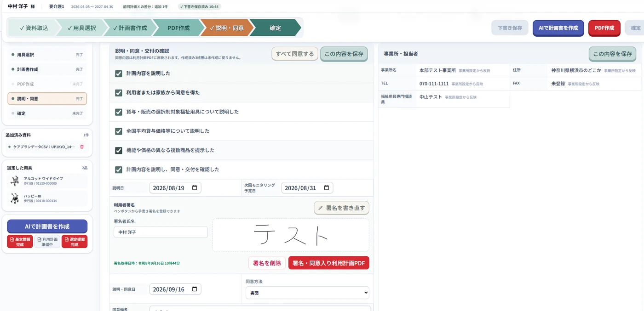This screenshot has height=311, width=644.
Task: Click 署名取得日時 timestamp text
Action: pos(147,264)
